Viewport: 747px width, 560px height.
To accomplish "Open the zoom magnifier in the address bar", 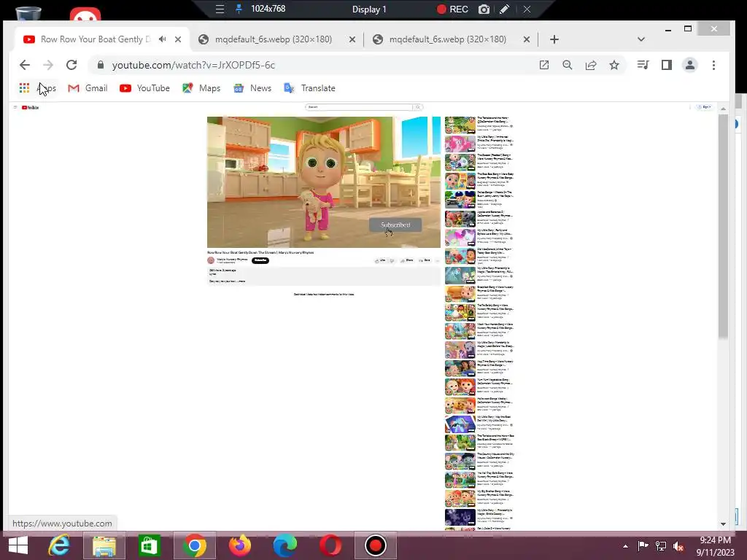I will click(x=567, y=65).
